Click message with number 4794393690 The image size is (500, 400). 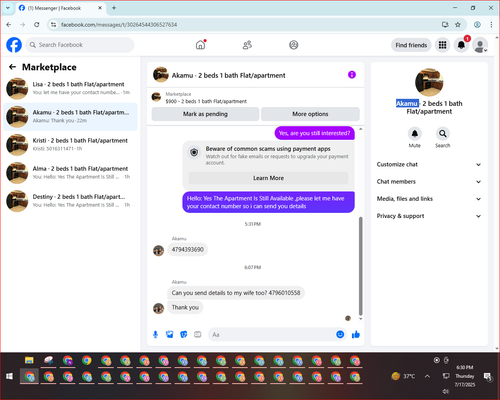click(x=188, y=249)
